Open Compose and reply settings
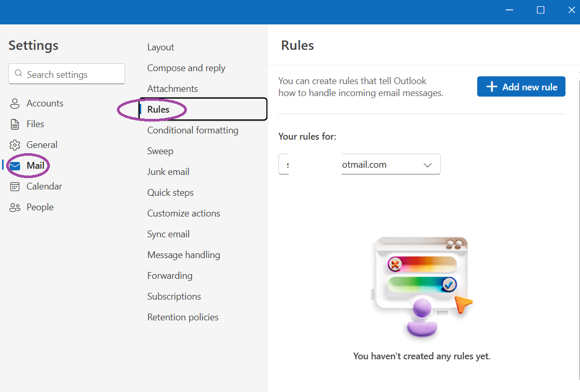 [x=186, y=68]
